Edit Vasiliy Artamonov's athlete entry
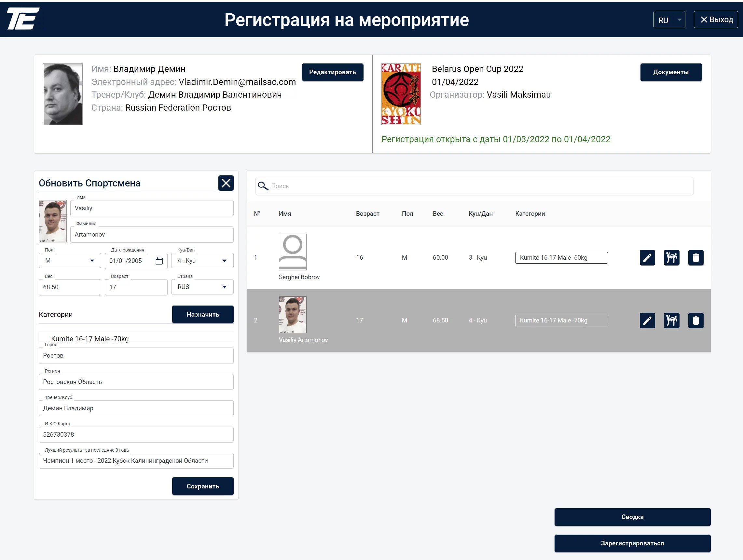The width and height of the screenshot is (743, 560). (647, 321)
